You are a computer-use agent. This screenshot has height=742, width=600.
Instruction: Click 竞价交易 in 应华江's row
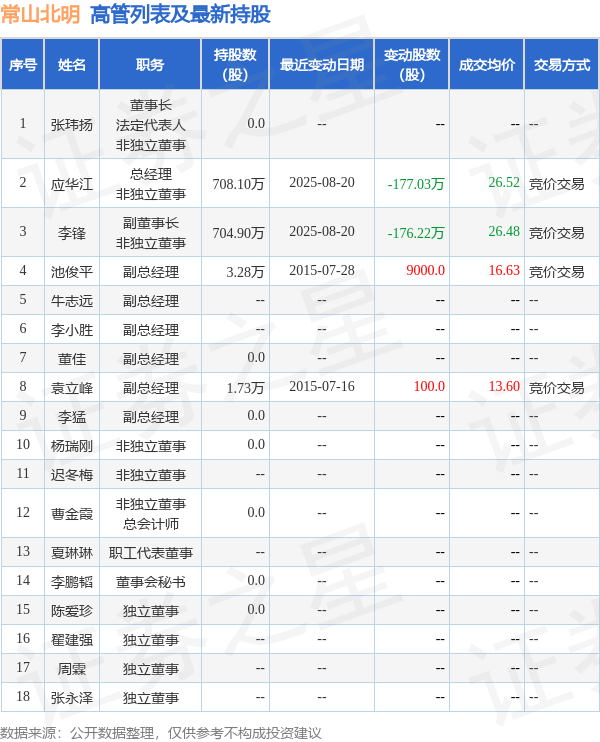click(x=556, y=184)
